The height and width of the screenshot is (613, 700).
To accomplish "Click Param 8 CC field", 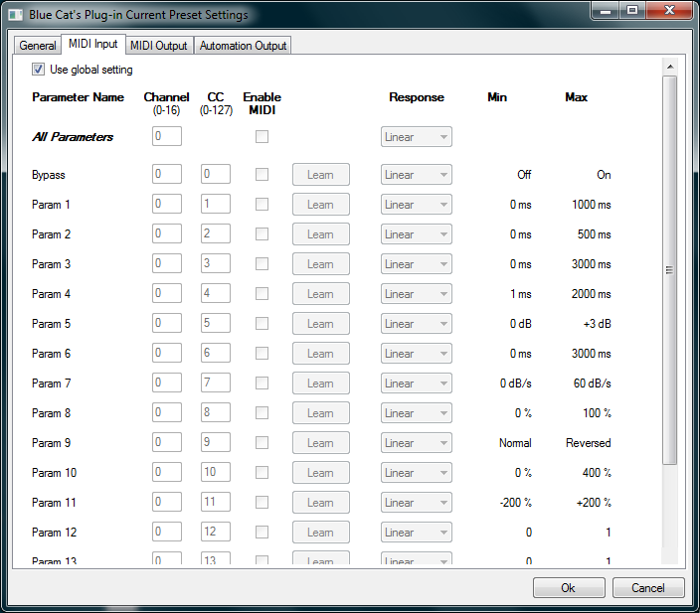I will click(216, 412).
